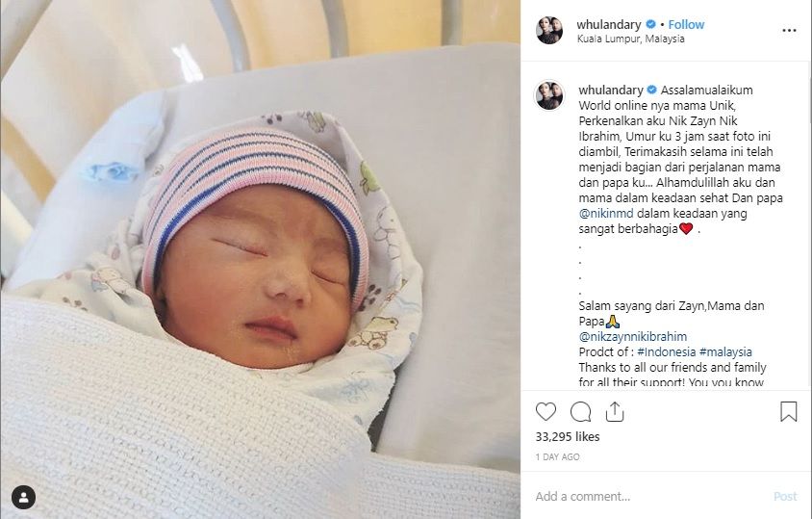The height and width of the screenshot is (519, 812).
Task: Open the three-dot more options menu
Action: pyautogui.click(x=789, y=31)
